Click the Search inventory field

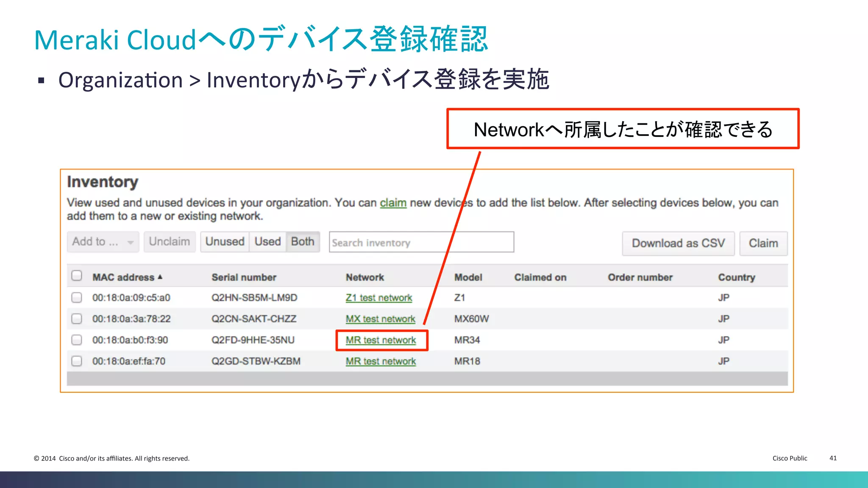[421, 242]
